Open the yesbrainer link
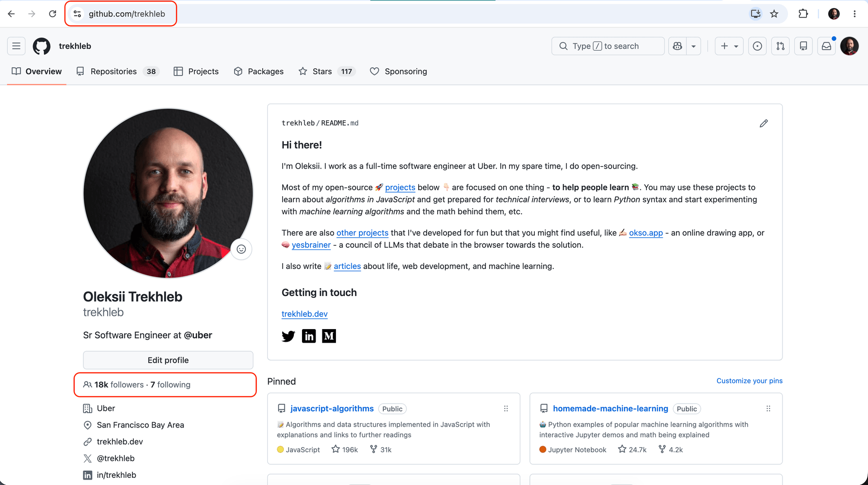This screenshot has width=868, height=485. click(x=311, y=245)
